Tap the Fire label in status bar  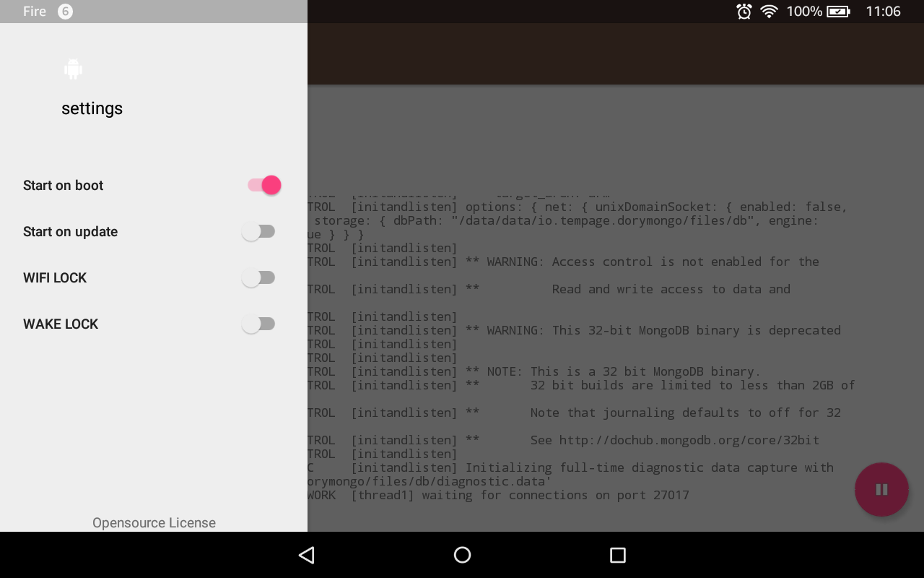point(35,12)
